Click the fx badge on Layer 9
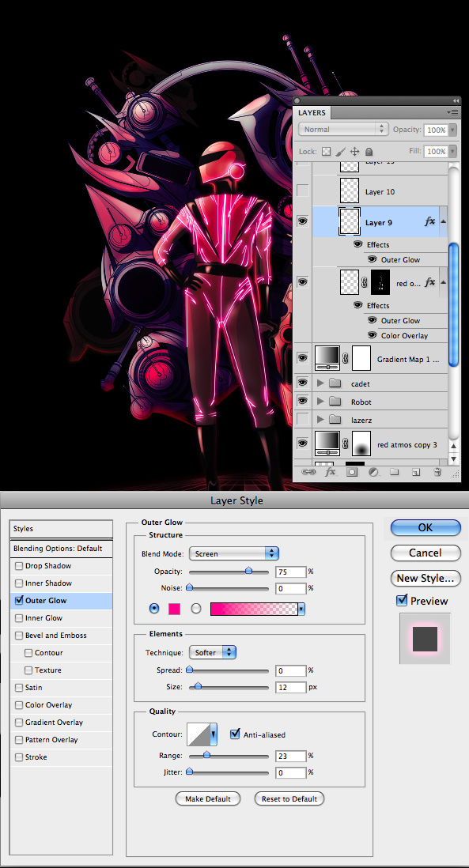 tap(429, 222)
